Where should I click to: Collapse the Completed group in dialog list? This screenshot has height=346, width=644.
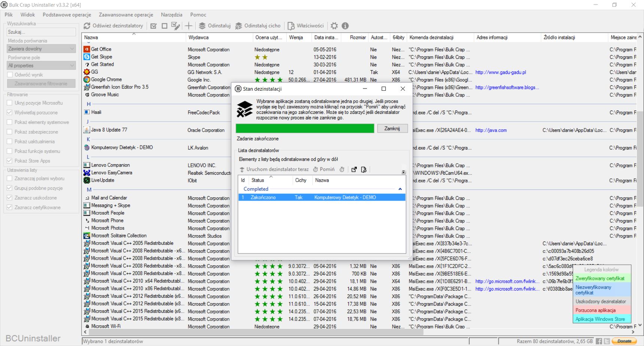click(400, 189)
